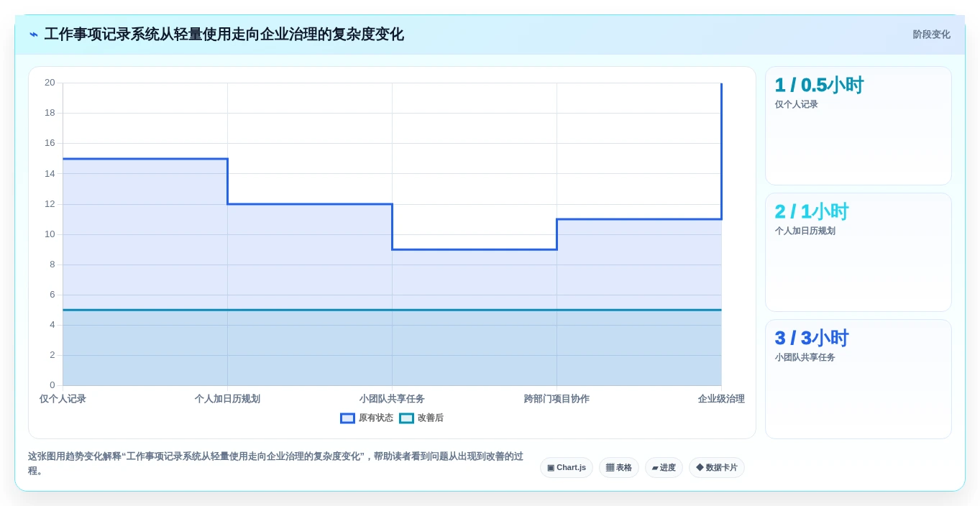Click the 仅个人记录 caption in first card
This screenshot has height=506, width=980.
tap(796, 105)
